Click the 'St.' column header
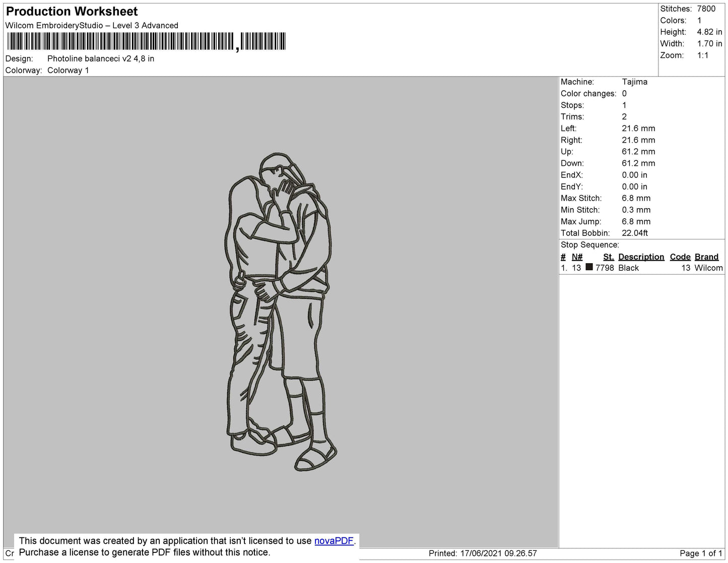 [x=609, y=257]
